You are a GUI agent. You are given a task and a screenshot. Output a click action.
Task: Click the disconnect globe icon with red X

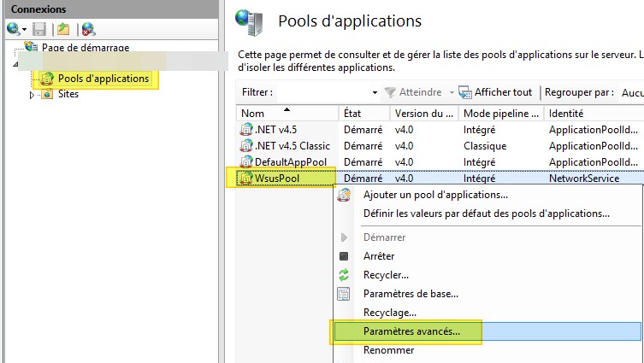coord(88,29)
